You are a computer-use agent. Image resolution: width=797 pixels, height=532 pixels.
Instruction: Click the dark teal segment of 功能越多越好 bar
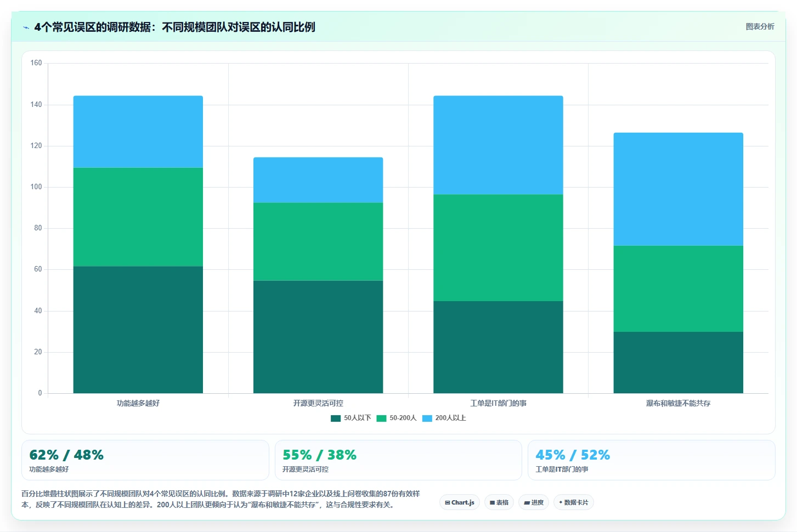click(x=138, y=330)
